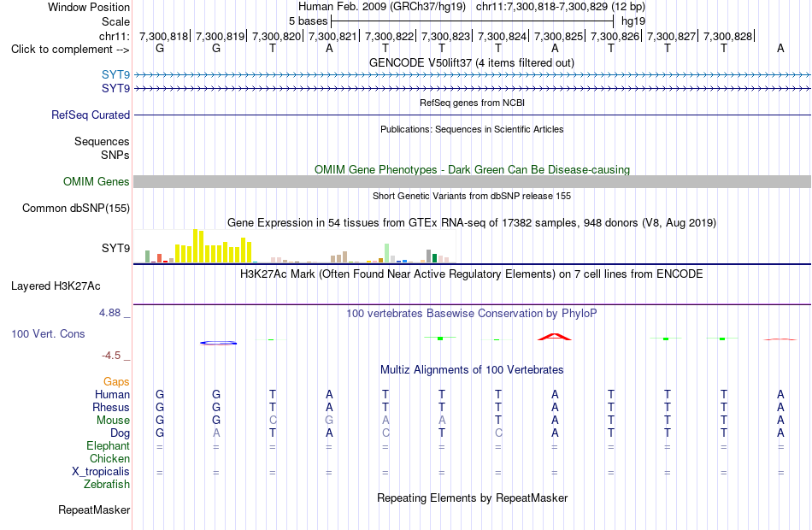Click the '-4.5 _' lower PhyloP axis value
Image resolution: width=812 pixels, height=530 pixels.
tap(115, 356)
